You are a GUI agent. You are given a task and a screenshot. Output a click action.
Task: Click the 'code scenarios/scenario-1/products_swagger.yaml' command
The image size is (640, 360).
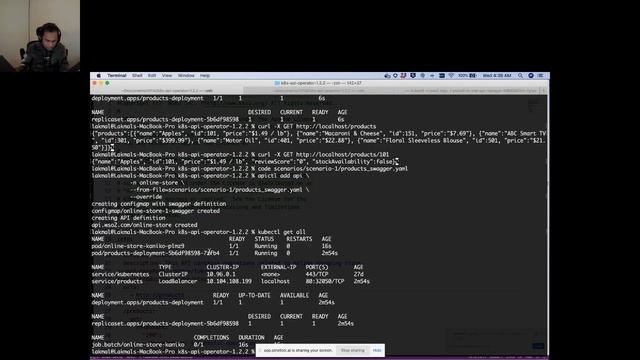pos(333,169)
